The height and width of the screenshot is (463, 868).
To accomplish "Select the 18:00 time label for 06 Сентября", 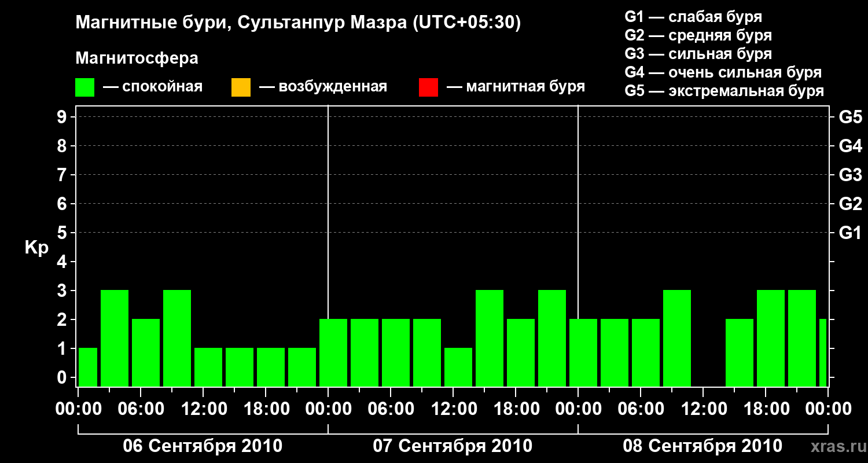I will click(266, 409).
